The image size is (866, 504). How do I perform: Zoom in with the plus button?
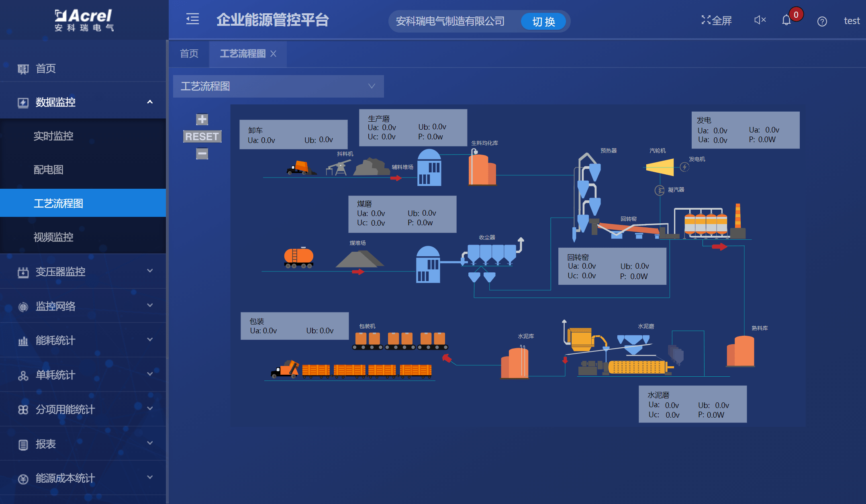(x=202, y=119)
